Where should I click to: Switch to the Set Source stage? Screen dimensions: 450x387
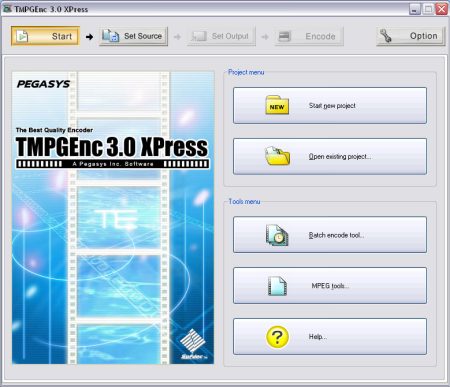point(133,36)
